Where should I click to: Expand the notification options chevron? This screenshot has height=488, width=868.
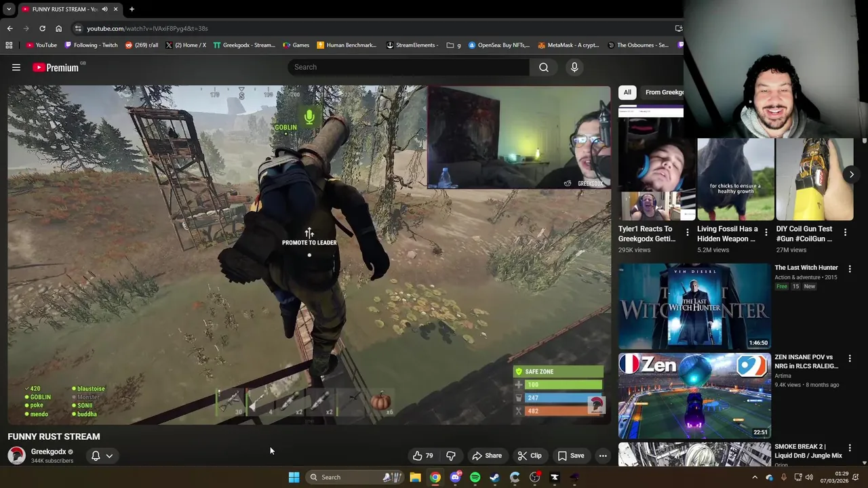pos(109,455)
